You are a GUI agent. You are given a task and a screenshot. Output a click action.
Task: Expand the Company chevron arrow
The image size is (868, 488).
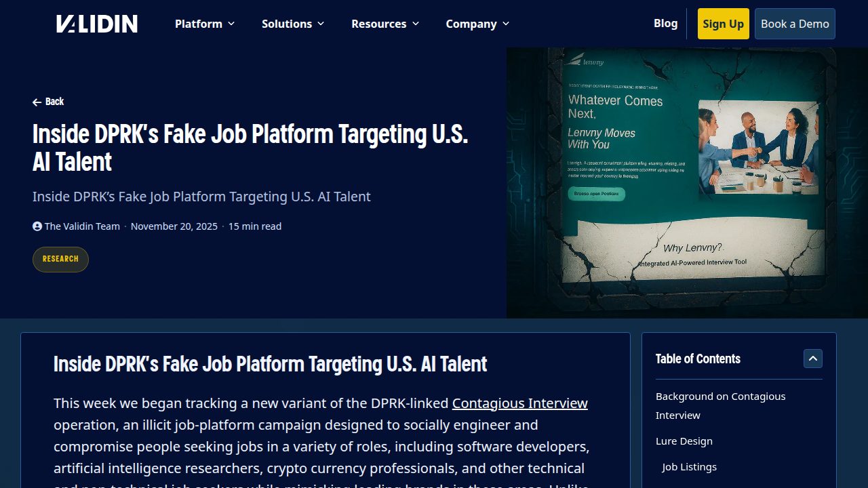505,24
